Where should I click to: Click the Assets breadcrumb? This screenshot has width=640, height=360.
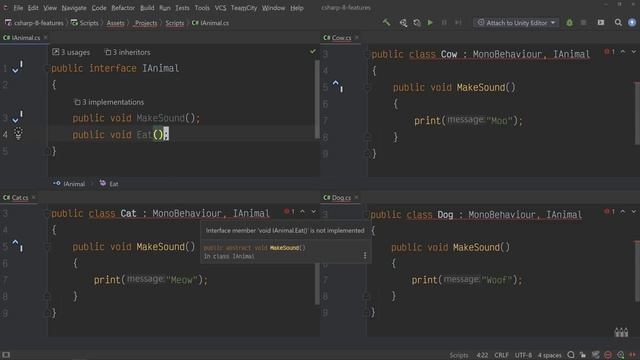pos(115,23)
